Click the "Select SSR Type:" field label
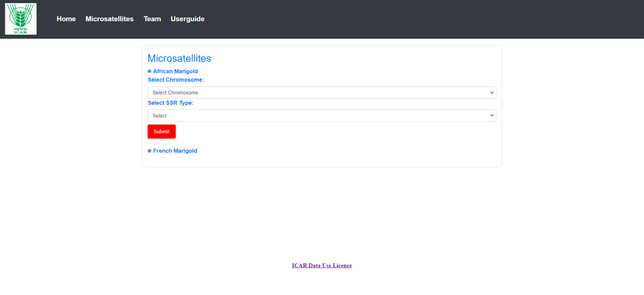The height and width of the screenshot is (295, 644). [171, 103]
